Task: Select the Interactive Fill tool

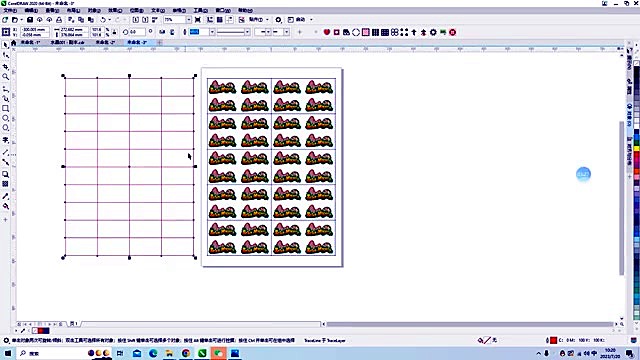Action: [5, 207]
